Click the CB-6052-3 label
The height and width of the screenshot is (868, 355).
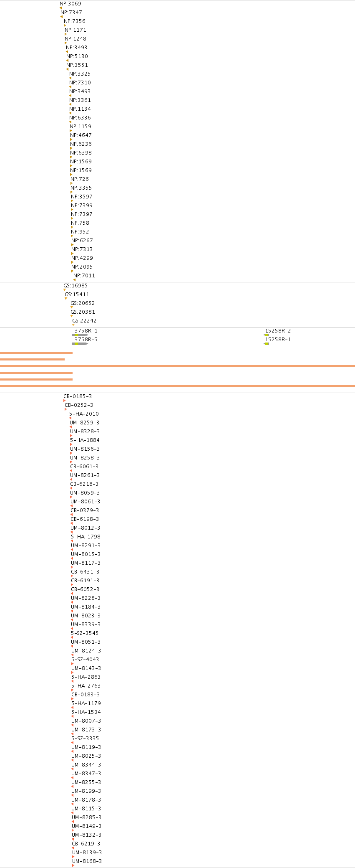tap(85, 589)
